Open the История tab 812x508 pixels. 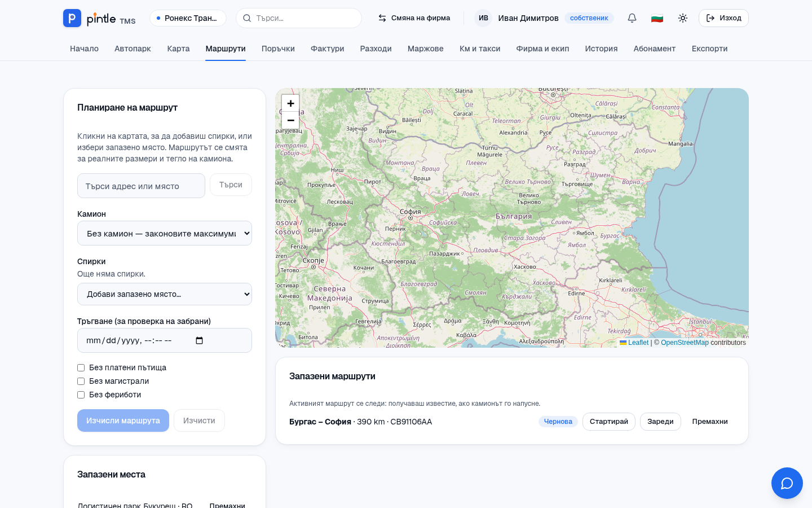pyautogui.click(x=601, y=49)
